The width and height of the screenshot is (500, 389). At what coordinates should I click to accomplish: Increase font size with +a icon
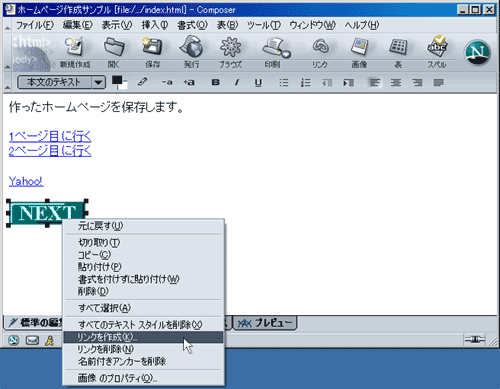pos(189,82)
